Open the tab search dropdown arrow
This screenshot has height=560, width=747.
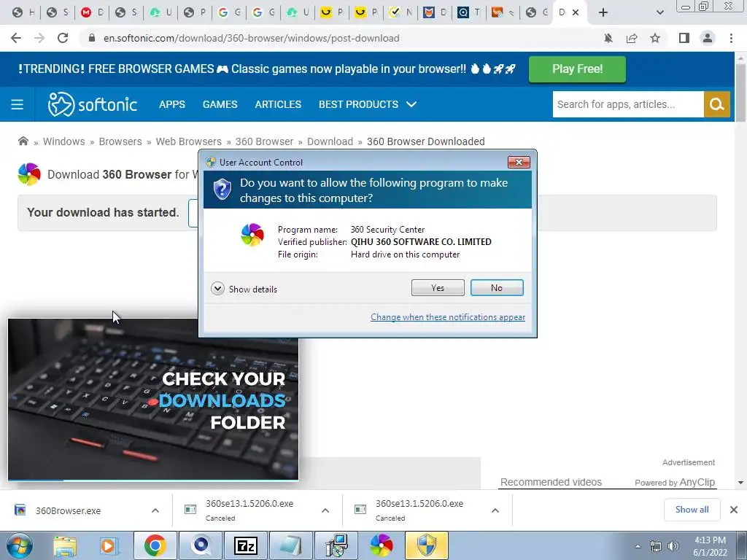(659, 12)
